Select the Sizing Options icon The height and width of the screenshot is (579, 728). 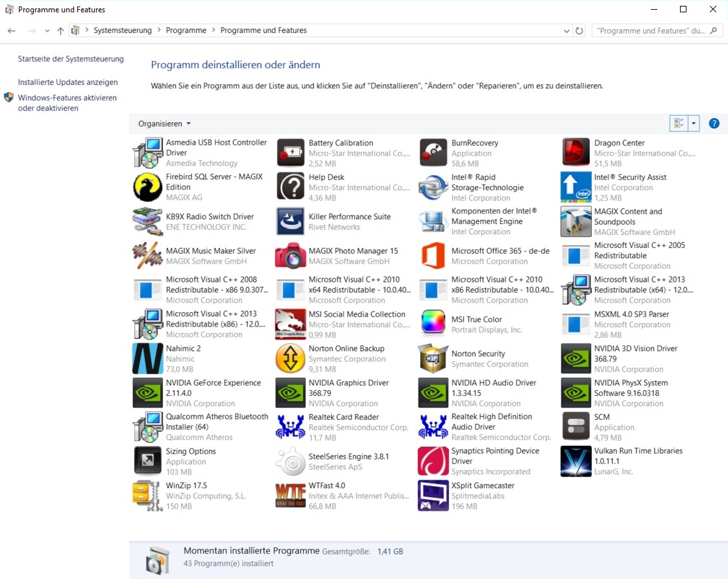click(148, 461)
